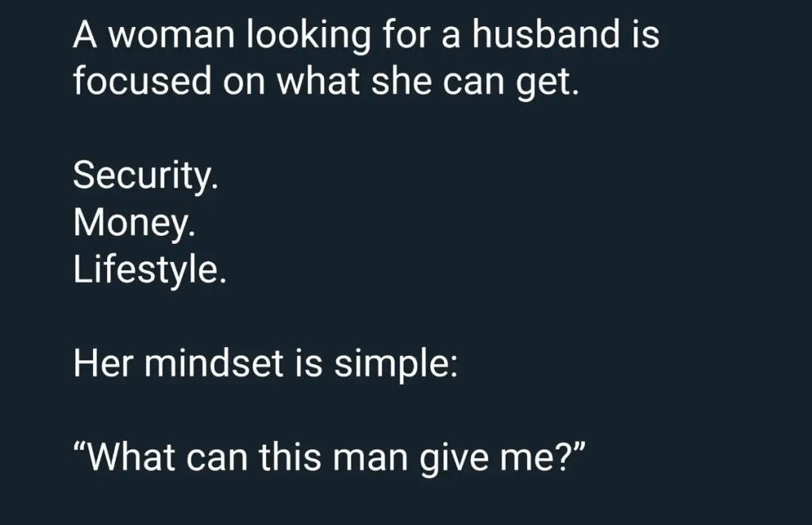Image resolution: width=812 pixels, height=525 pixels.
Task: Click the line "Her mindset is simple:"
Action: click(x=265, y=364)
